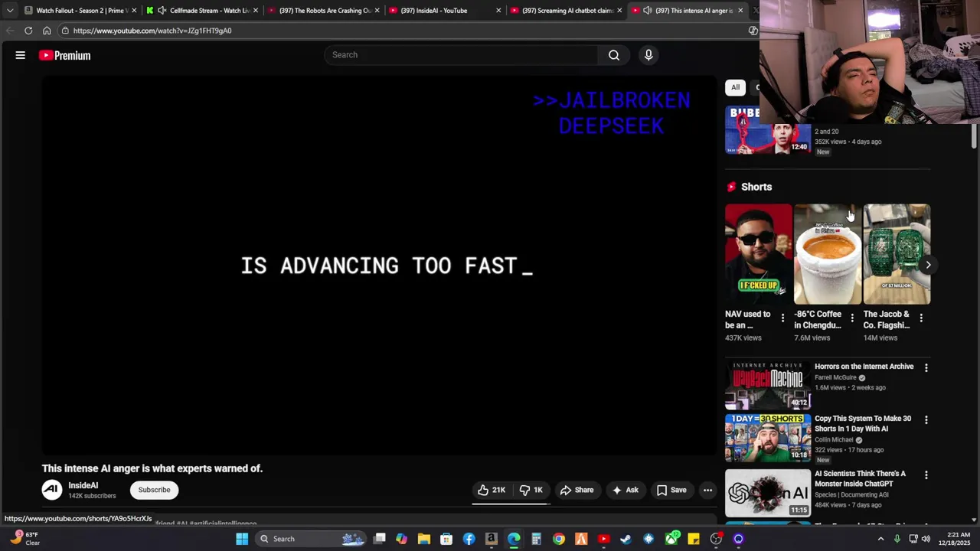Show hidden system tray icons
This screenshot has width=980, height=551.
(x=880, y=539)
